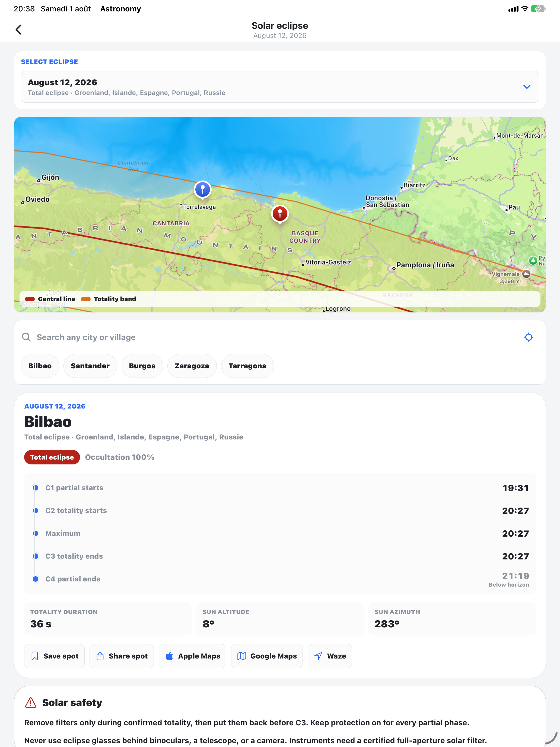The height and width of the screenshot is (747, 560).
Task: Select the Tarragona city chip
Action: [247, 366]
